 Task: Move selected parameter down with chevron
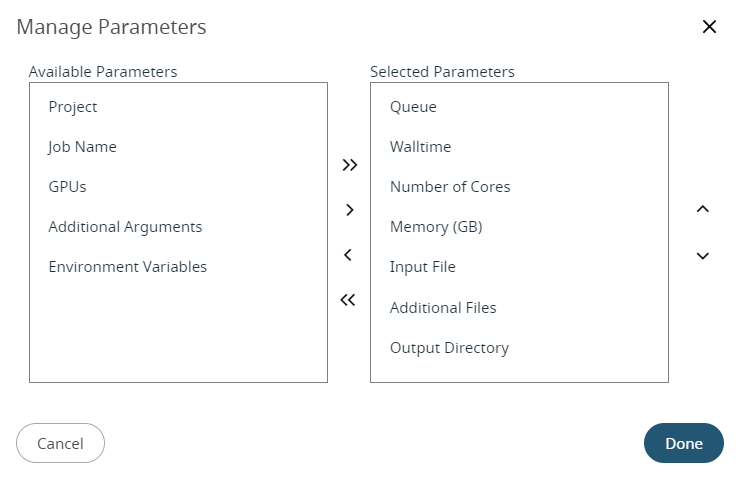(703, 256)
